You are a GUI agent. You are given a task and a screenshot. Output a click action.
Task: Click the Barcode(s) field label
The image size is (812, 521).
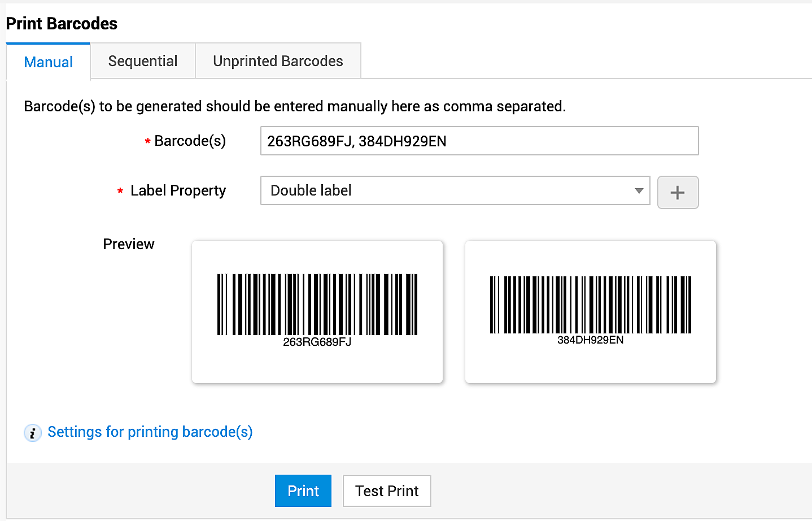[x=190, y=141]
